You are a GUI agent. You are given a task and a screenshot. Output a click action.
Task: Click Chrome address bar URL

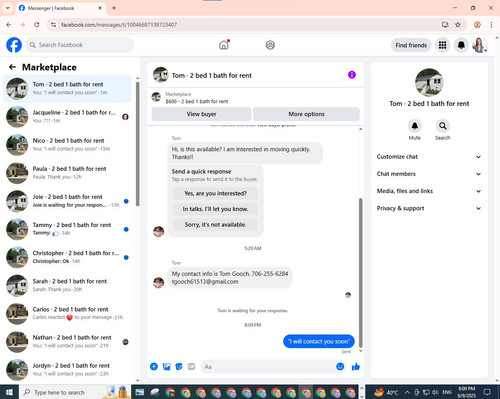coord(119,25)
